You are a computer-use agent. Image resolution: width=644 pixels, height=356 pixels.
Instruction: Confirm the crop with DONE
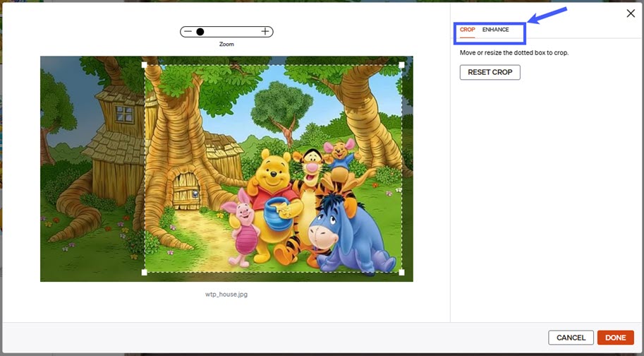point(615,338)
